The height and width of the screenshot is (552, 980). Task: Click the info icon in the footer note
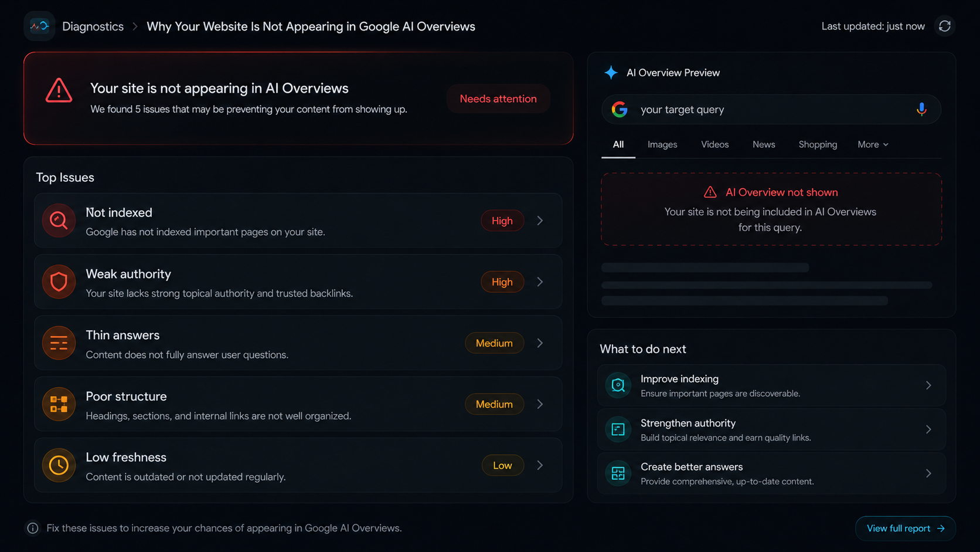[x=33, y=528]
